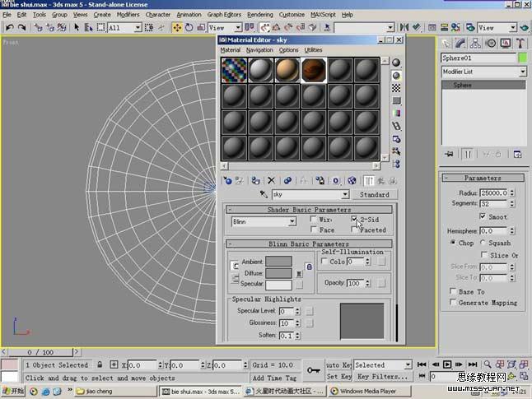Click the Diffuse color swatch
532x399 pixels.
coord(278,273)
